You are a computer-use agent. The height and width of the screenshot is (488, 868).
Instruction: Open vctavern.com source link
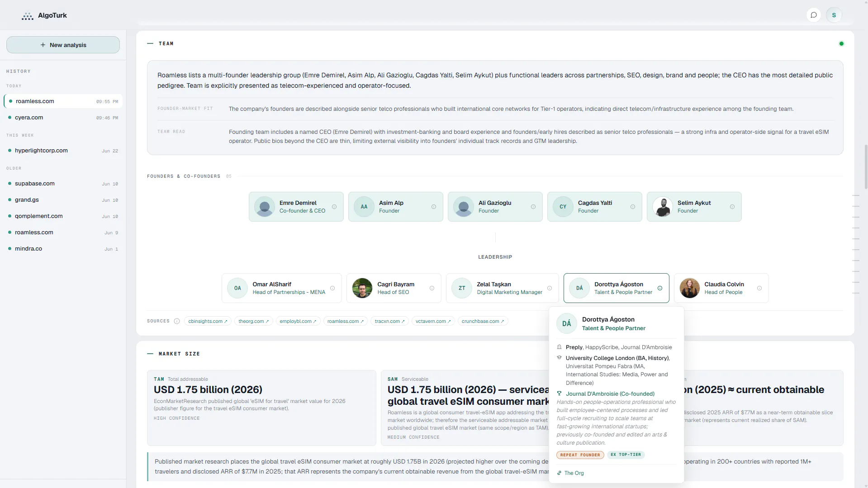coord(433,321)
